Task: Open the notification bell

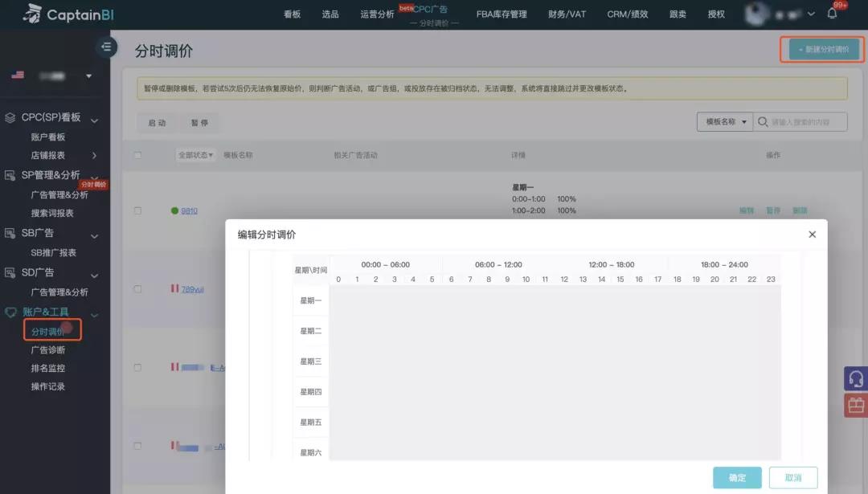Action: [832, 14]
